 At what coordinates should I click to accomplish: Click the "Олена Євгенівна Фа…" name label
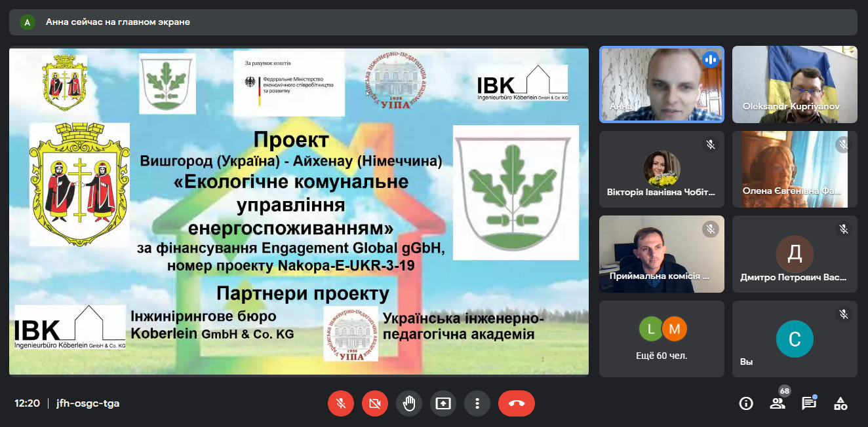click(791, 192)
